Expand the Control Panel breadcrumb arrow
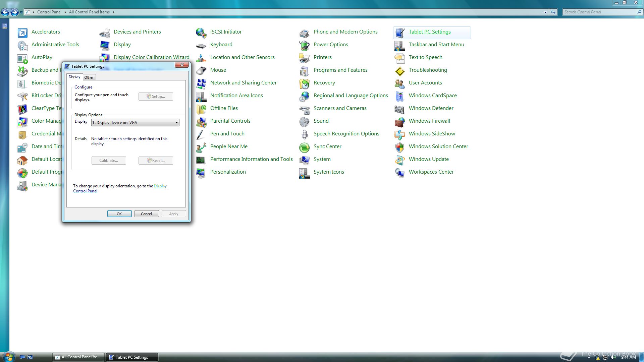The width and height of the screenshot is (644, 362). (x=65, y=12)
